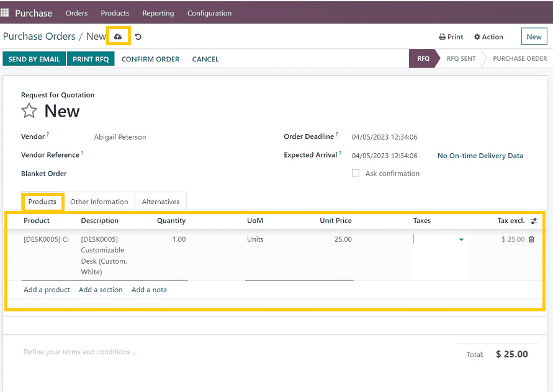
Task: Open the Reporting menu
Action: pos(158,13)
